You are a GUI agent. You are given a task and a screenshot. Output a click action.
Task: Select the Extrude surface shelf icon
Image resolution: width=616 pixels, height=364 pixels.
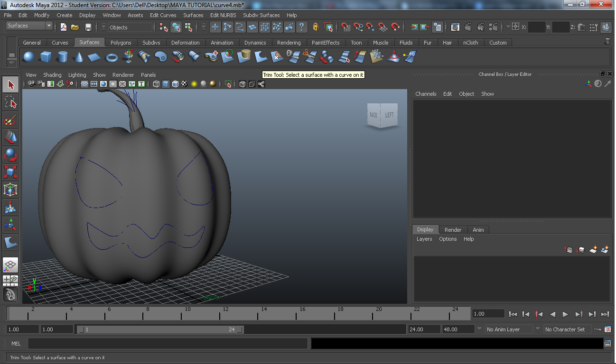tap(177, 57)
